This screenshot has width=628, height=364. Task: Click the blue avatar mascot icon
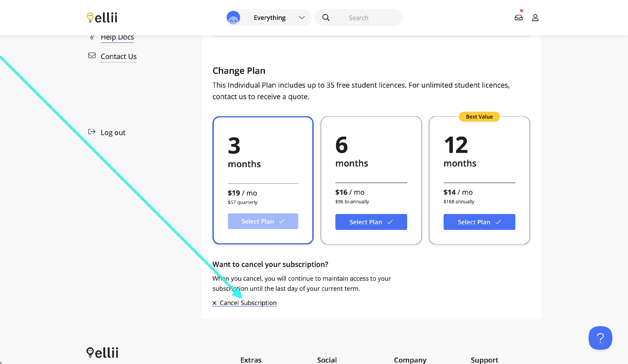(x=233, y=18)
